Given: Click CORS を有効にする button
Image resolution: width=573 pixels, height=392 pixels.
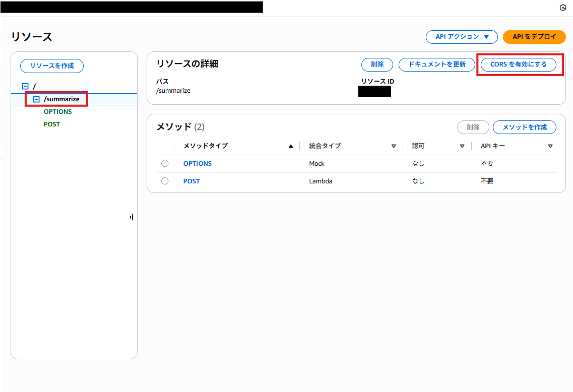Looking at the screenshot, I should tap(519, 64).
